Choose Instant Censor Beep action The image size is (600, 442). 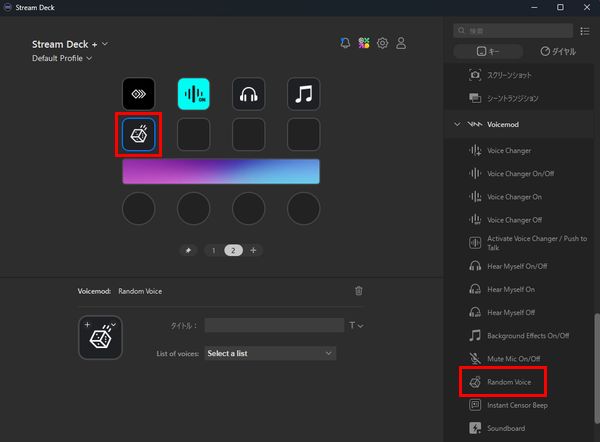coord(518,405)
